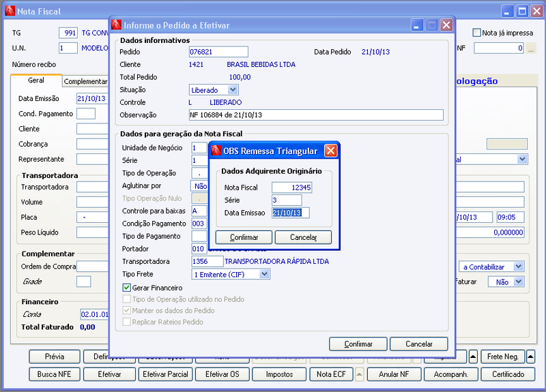Click the Data Emissão field in Nota Fiscal
Image resolution: width=546 pixels, height=392 pixels.
pos(93,98)
